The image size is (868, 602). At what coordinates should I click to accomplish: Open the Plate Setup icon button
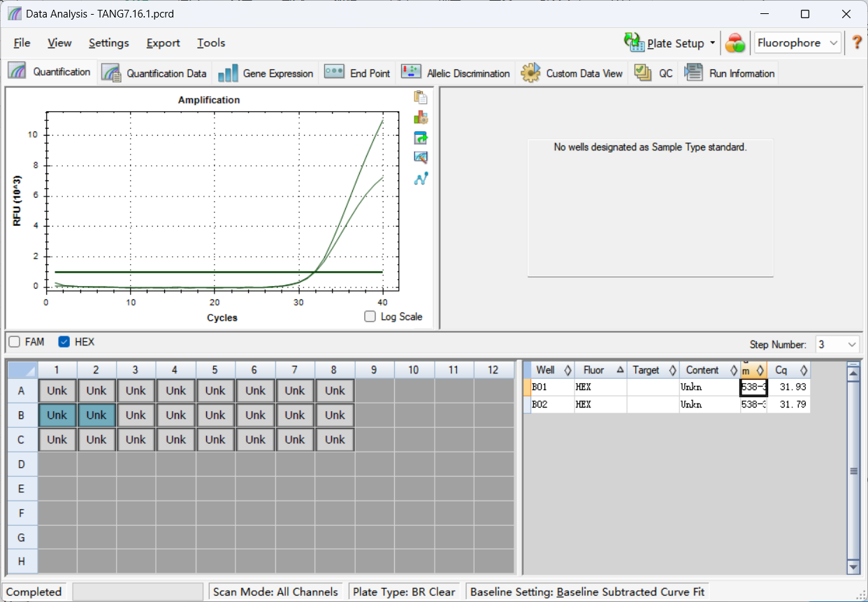coord(635,43)
